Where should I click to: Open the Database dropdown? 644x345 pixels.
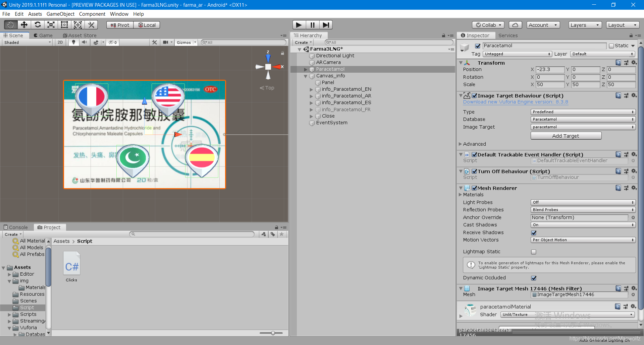[583, 119]
